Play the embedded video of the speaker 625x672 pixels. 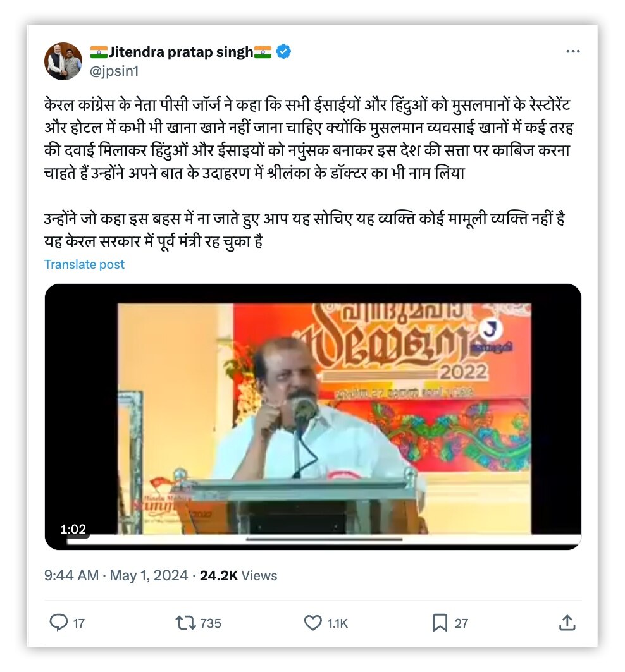312,417
